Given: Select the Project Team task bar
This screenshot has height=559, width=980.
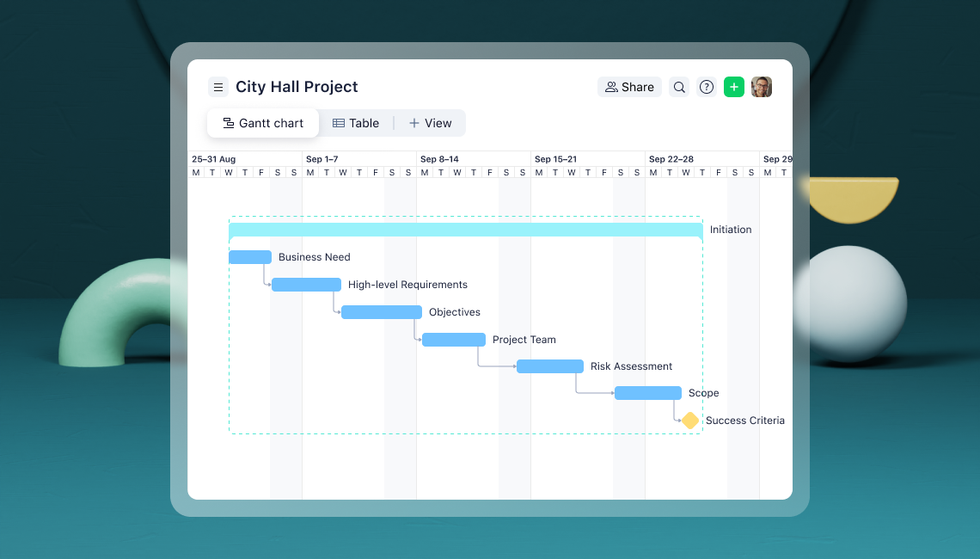Looking at the screenshot, I should 453,339.
